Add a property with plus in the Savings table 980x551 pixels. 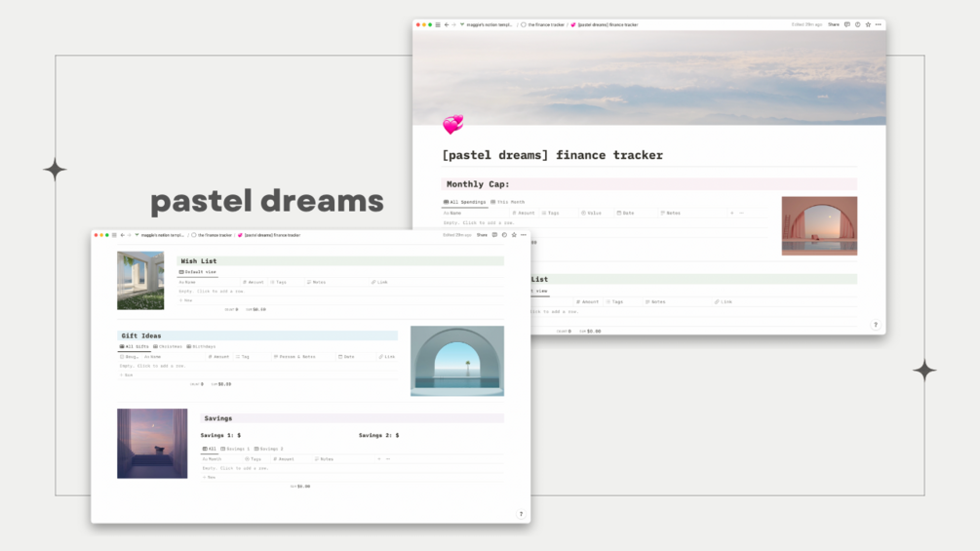click(x=378, y=459)
